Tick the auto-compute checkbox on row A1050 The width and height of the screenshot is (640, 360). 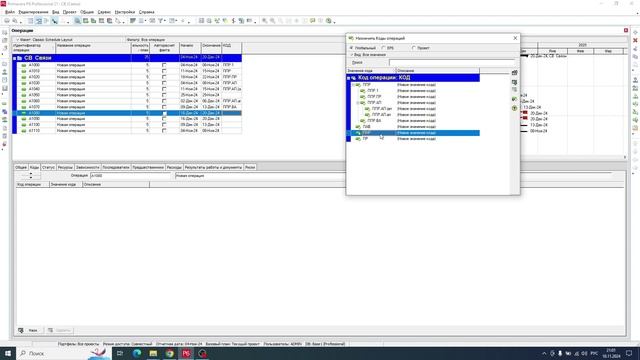[164, 95]
